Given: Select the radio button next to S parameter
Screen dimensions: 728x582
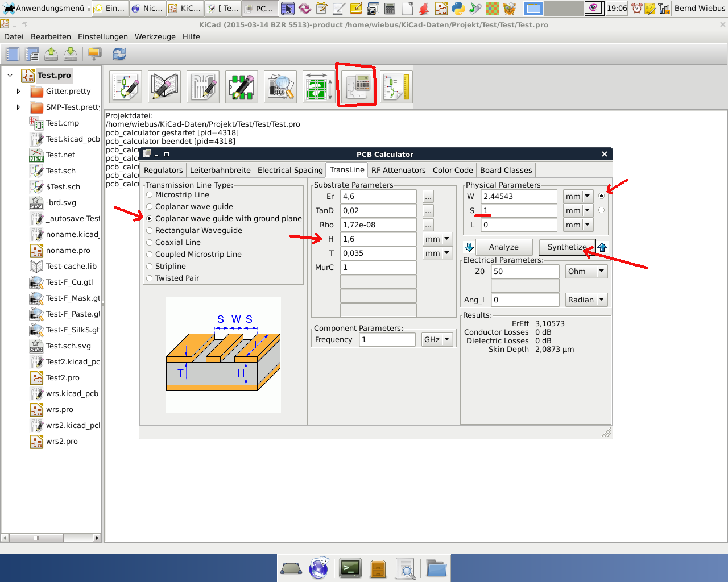Looking at the screenshot, I should click(x=602, y=210).
